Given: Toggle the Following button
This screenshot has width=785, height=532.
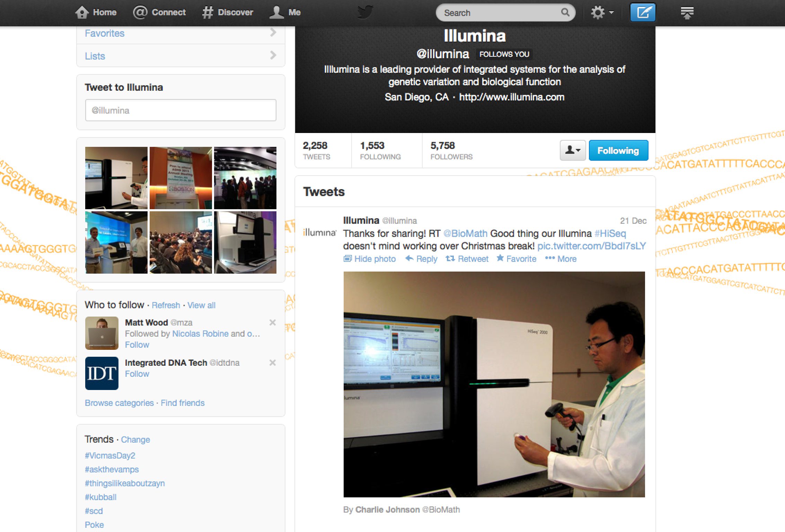Looking at the screenshot, I should pos(618,150).
